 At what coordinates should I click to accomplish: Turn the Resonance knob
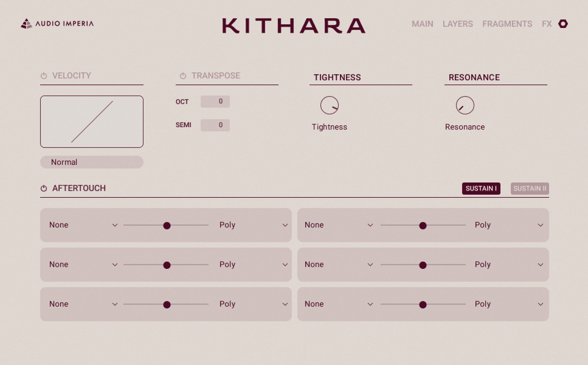465,105
